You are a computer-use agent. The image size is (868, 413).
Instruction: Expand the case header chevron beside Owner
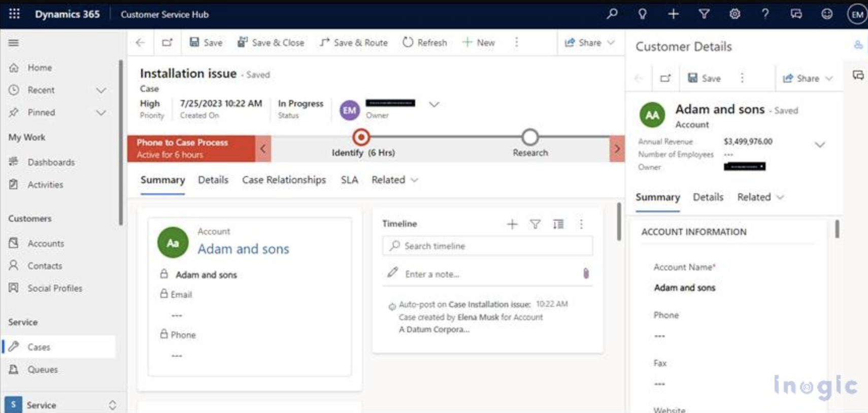433,105
